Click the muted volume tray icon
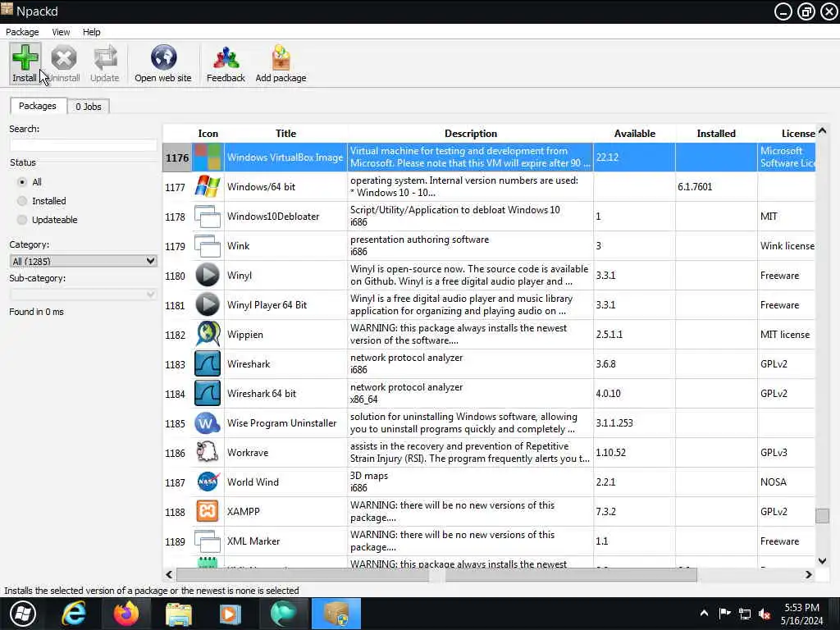 [765, 614]
